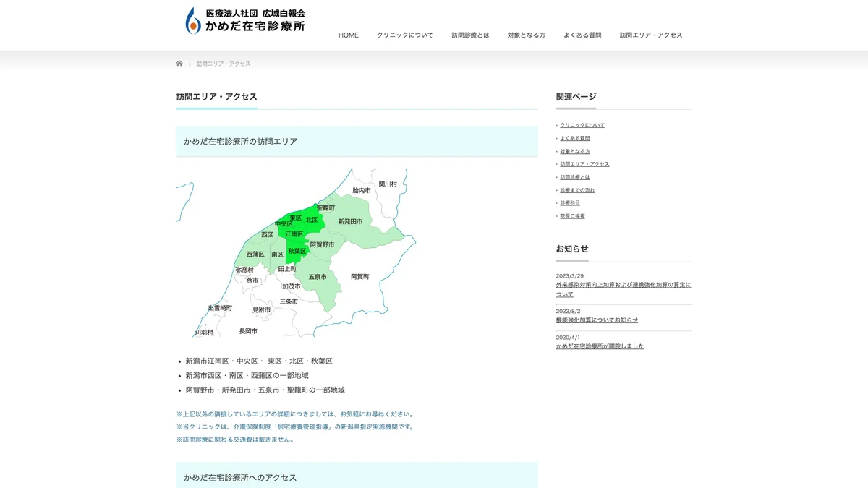Click 弥彦村 label on the map
Screen dimensions: 868x488
click(x=244, y=270)
